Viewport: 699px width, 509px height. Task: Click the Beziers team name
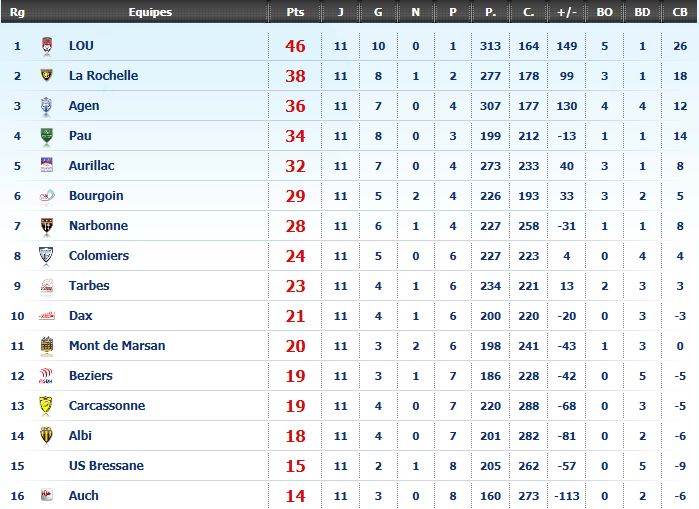pyautogui.click(x=90, y=375)
